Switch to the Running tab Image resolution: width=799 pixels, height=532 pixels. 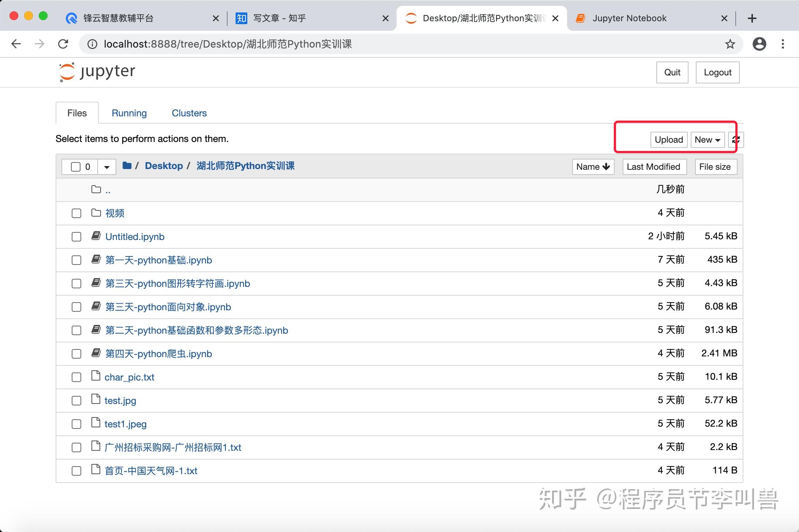point(129,113)
